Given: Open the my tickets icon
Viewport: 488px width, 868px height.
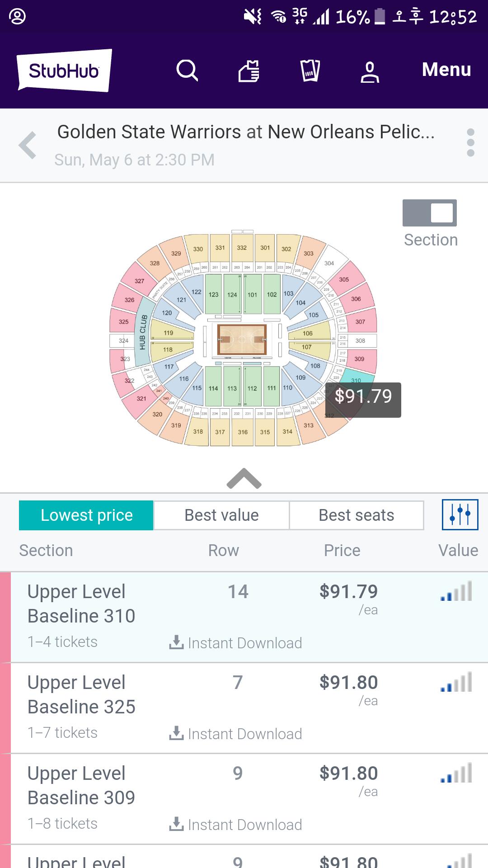Looking at the screenshot, I should coord(310,71).
